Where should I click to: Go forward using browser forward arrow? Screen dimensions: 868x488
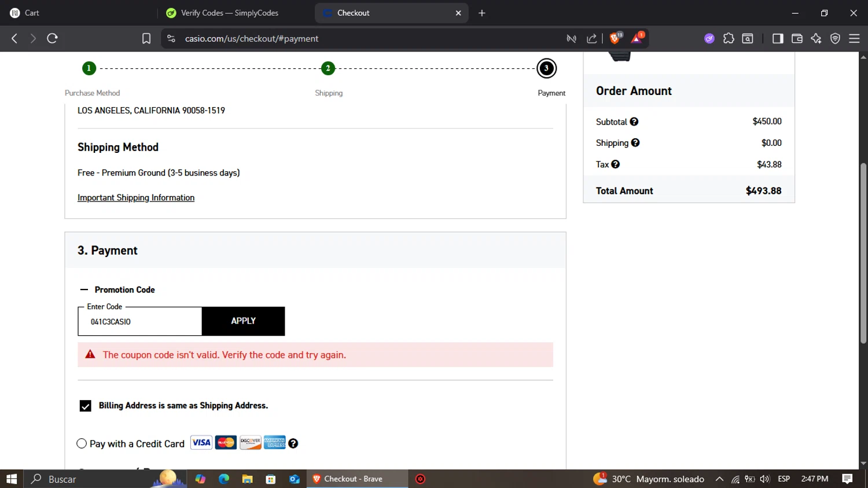point(33,38)
